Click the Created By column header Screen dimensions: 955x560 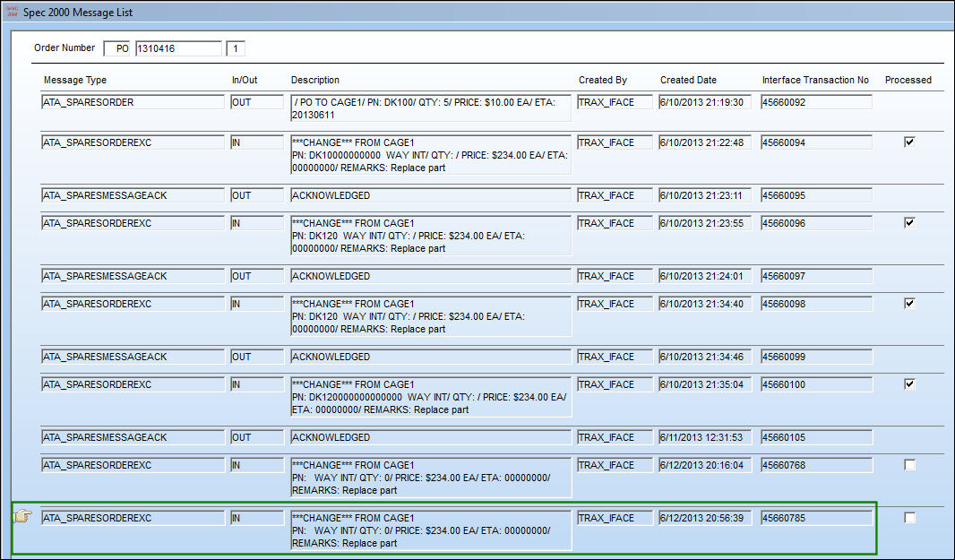point(602,80)
